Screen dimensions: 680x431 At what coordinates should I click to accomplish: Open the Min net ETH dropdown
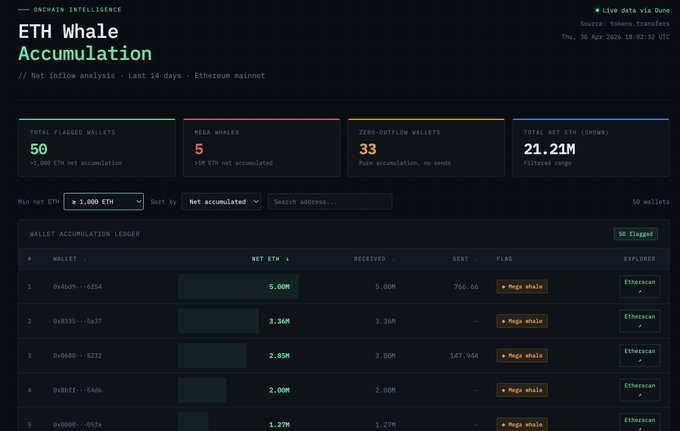pyautogui.click(x=103, y=202)
